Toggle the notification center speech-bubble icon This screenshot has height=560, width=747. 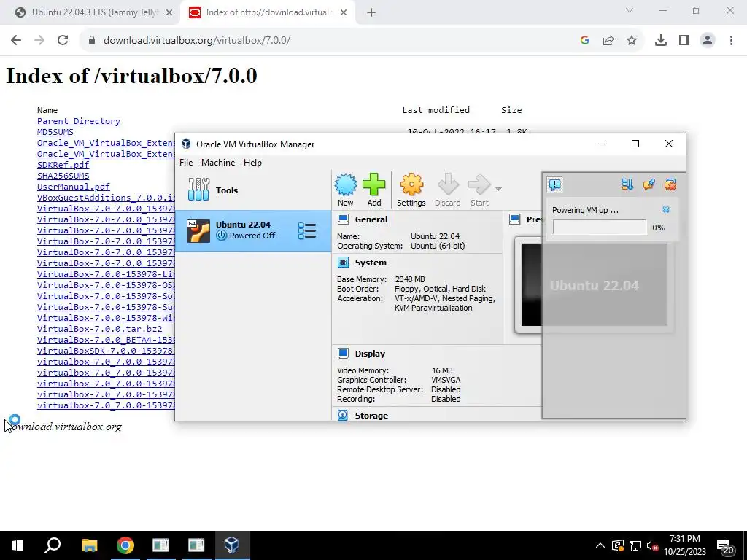point(555,184)
